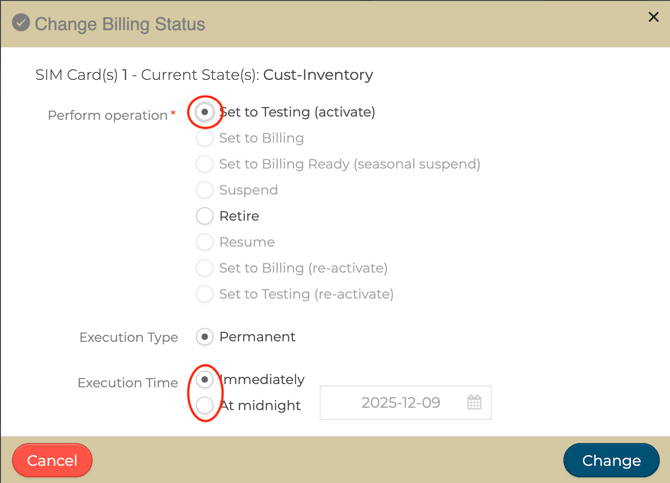Select Permanent execution type radio button

point(205,337)
